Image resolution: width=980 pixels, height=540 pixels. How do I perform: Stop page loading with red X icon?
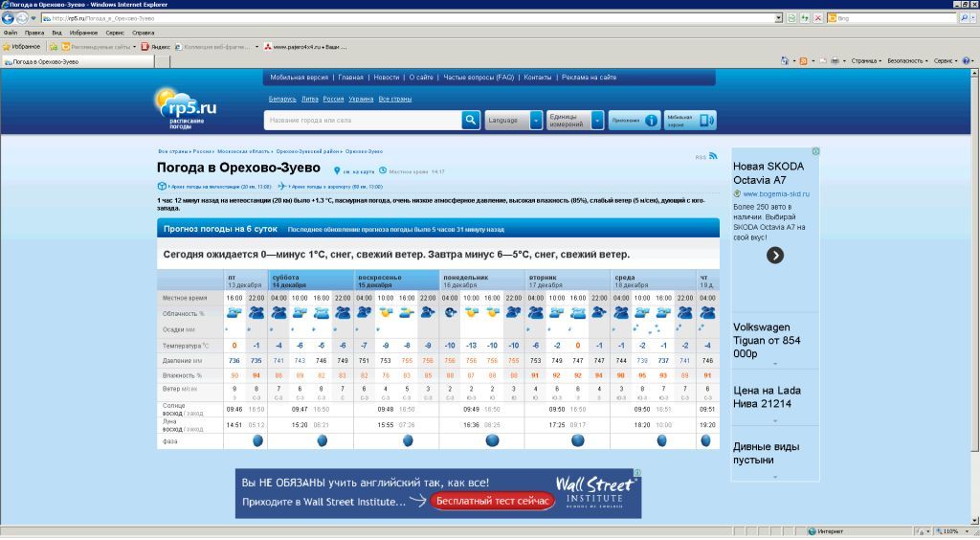click(816, 18)
